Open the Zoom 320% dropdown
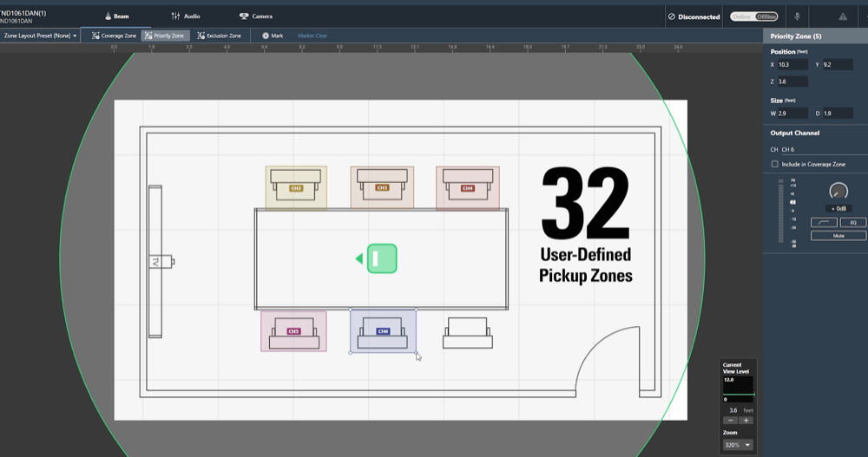The width and height of the screenshot is (868, 457). click(738, 445)
